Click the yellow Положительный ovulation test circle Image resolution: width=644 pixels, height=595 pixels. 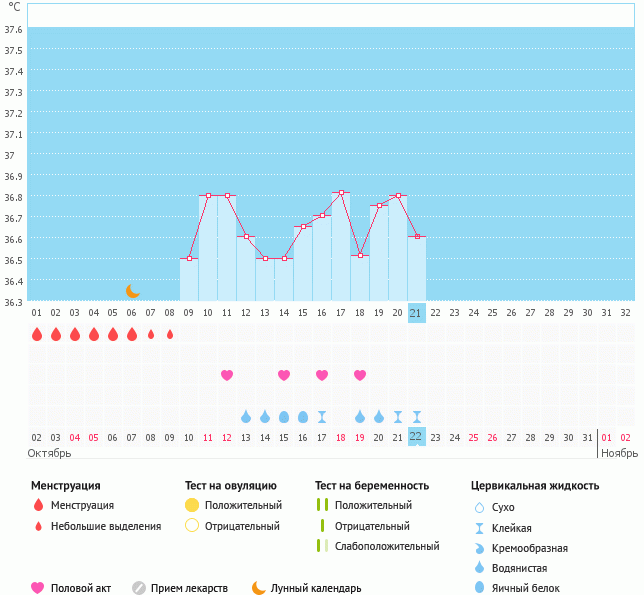(x=192, y=505)
